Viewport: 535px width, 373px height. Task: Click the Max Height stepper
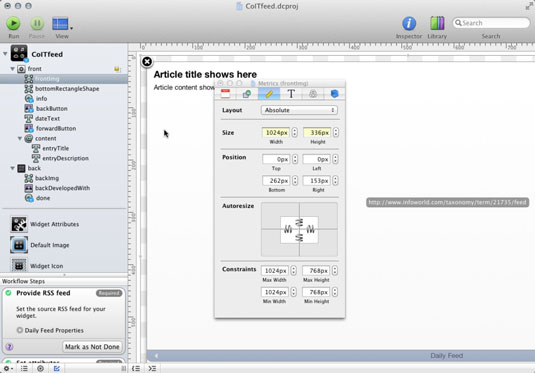335,271
